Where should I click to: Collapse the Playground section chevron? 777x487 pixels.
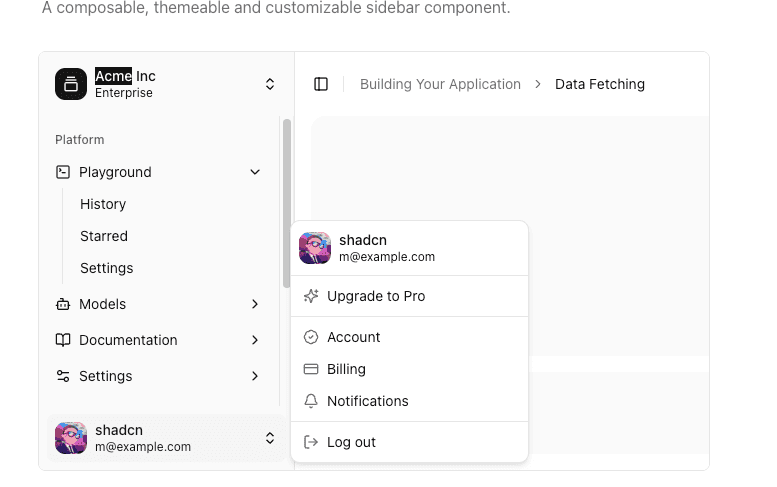[255, 172]
